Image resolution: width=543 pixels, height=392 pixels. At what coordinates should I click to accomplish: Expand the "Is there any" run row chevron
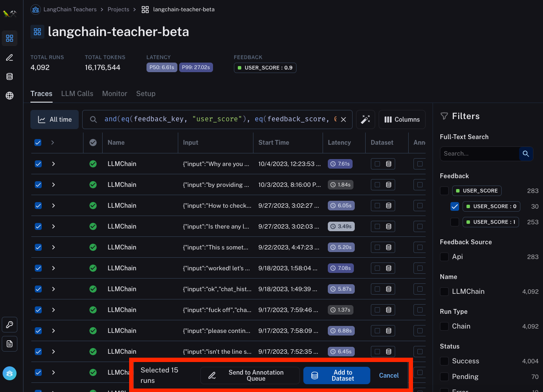point(53,226)
